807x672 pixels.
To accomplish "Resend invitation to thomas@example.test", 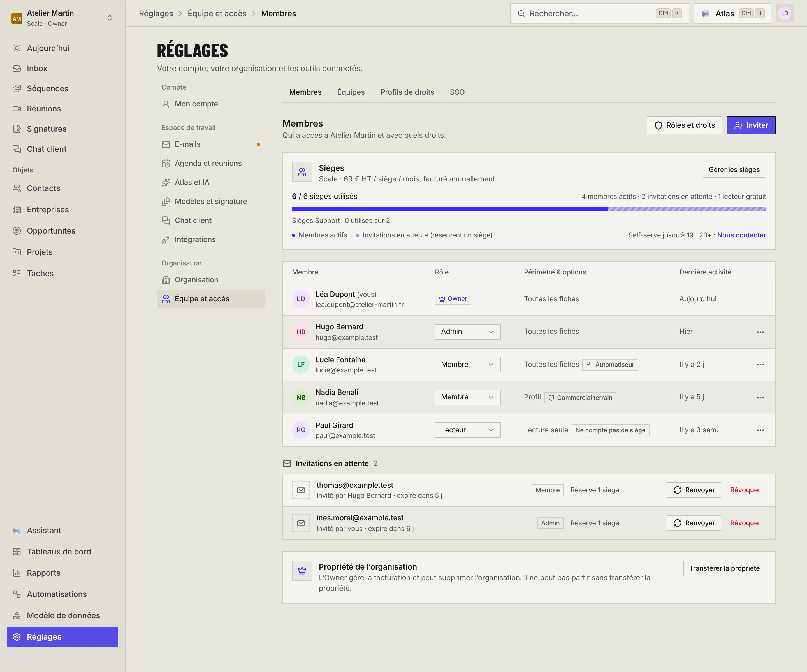I will (x=694, y=490).
